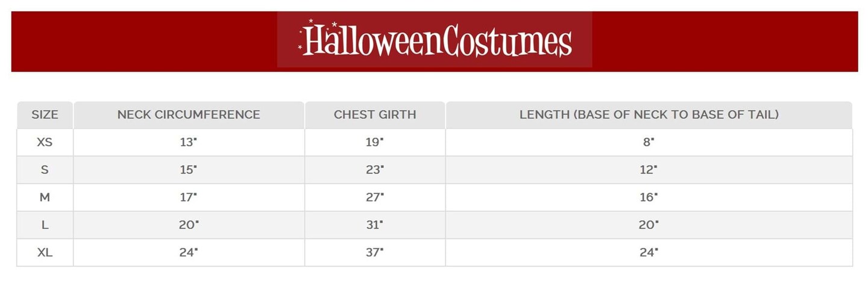Click the 23" chest girth value
The width and height of the screenshot is (868, 283).
374,170
